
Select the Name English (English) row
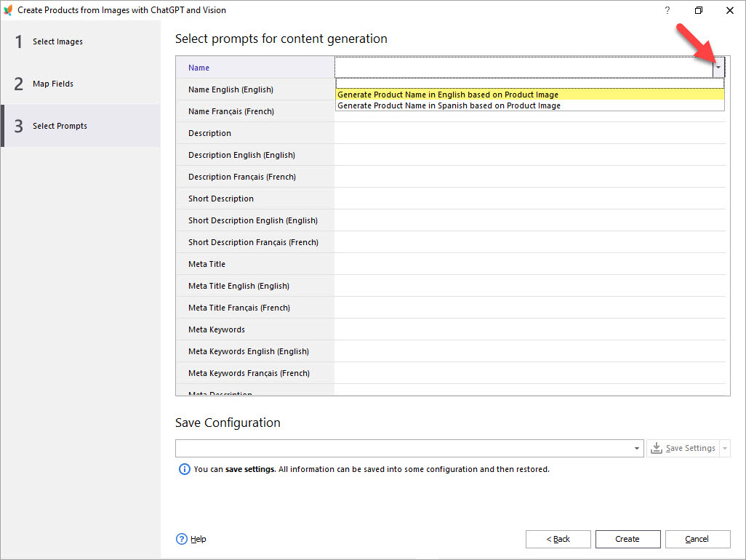click(x=255, y=89)
